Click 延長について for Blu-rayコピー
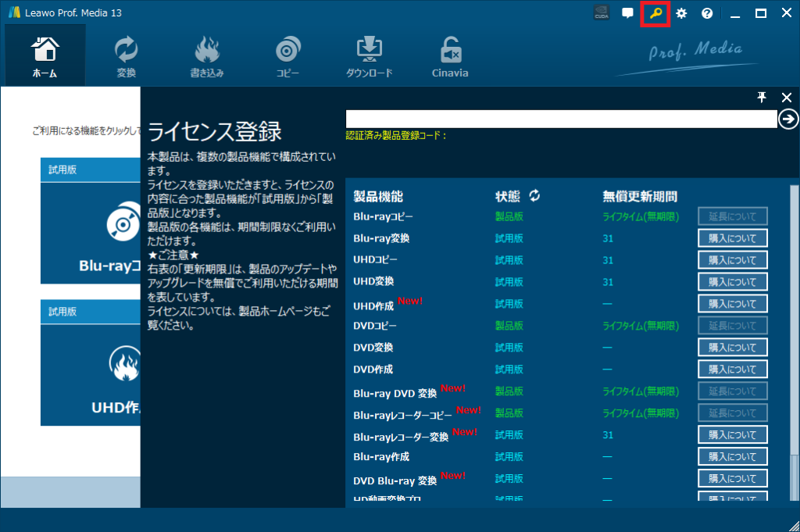The image size is (800, 532). click(733, 216)
